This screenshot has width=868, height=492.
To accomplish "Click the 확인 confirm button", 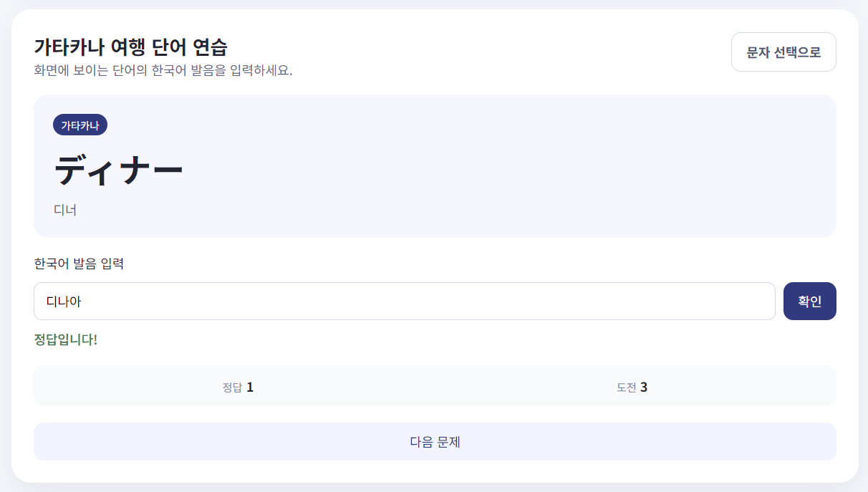I will point(809,301).
